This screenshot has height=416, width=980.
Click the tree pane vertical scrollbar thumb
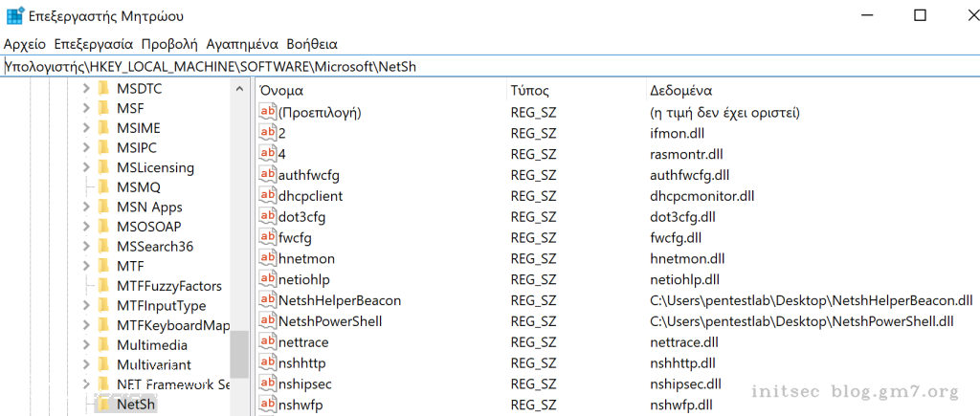click(239, 354)
